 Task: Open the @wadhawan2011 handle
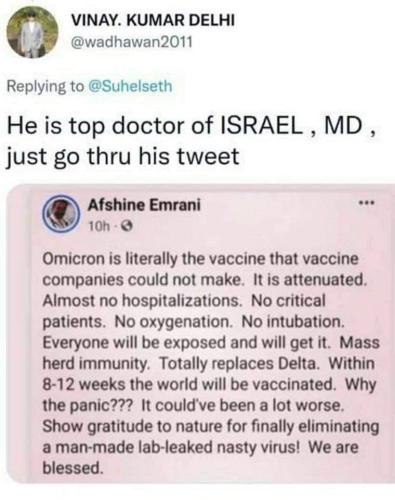(132, 42)
